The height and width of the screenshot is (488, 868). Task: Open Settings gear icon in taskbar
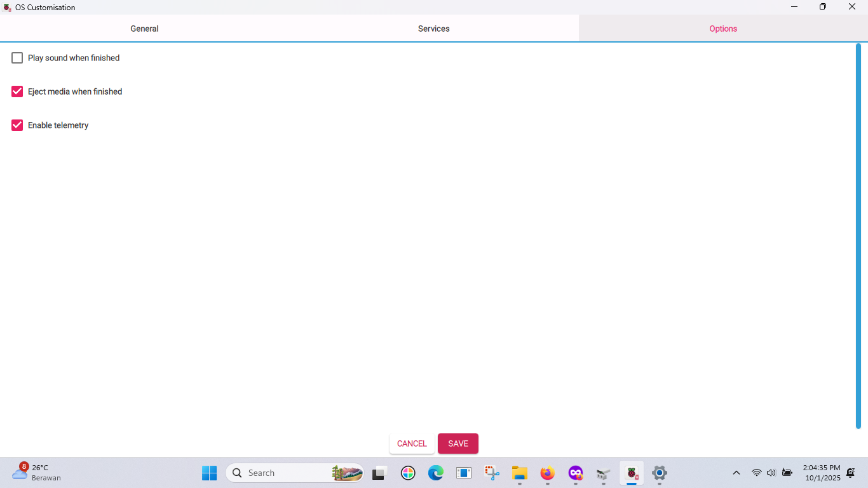pyautogui.click(x=660, y=473)
